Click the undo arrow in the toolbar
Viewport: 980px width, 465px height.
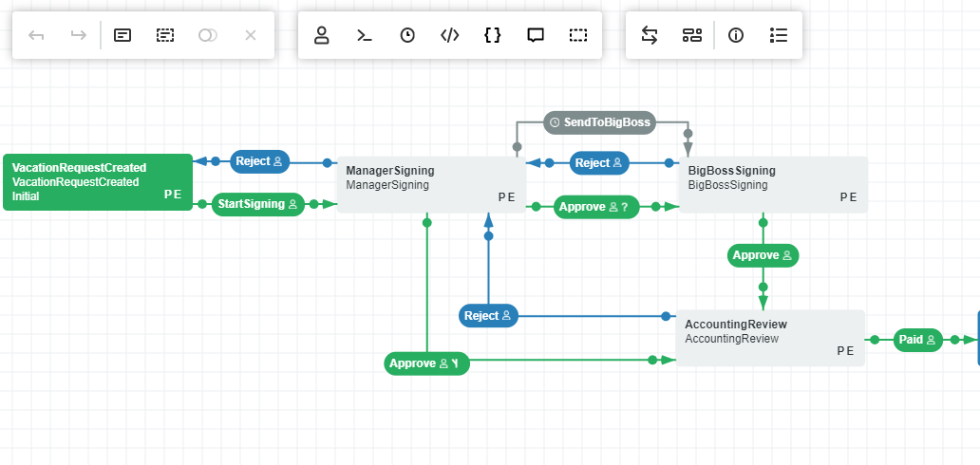(x=36, y=35)
